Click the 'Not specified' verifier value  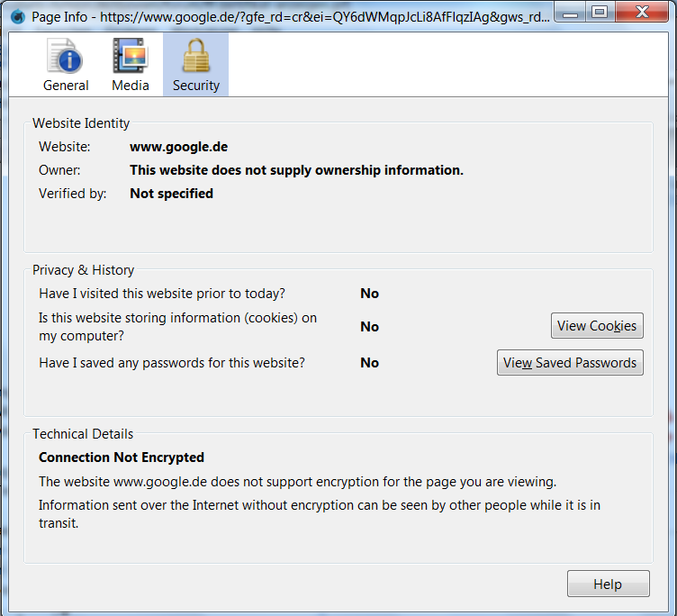171,194
